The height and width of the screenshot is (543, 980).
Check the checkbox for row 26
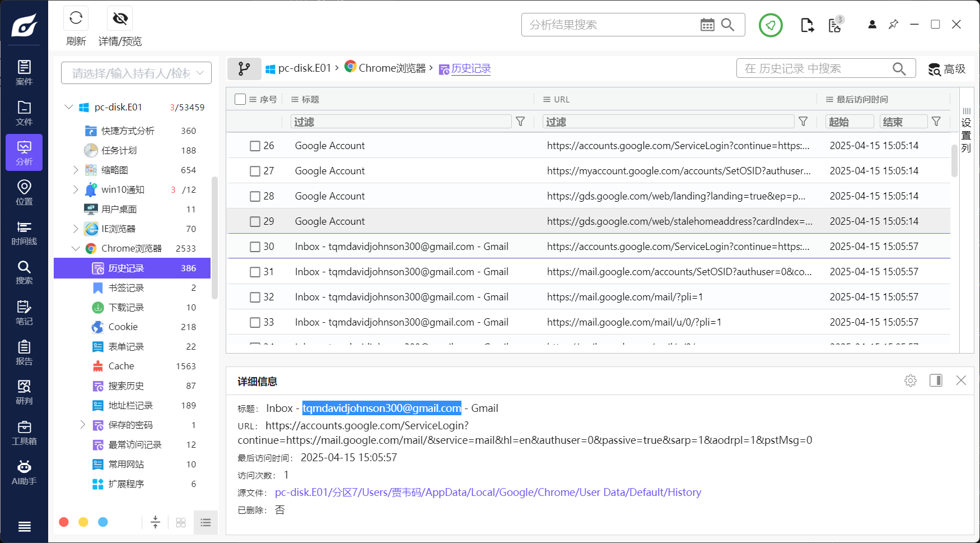(x=255, y=146)
